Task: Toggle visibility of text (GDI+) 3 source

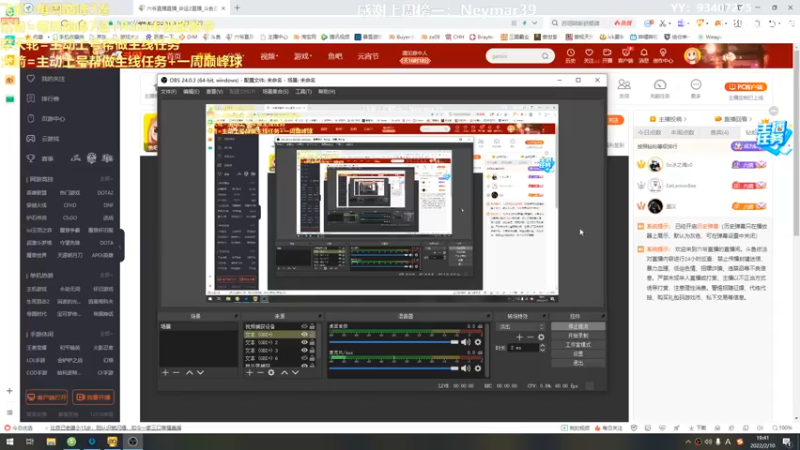Action: [x=305, y=351]
